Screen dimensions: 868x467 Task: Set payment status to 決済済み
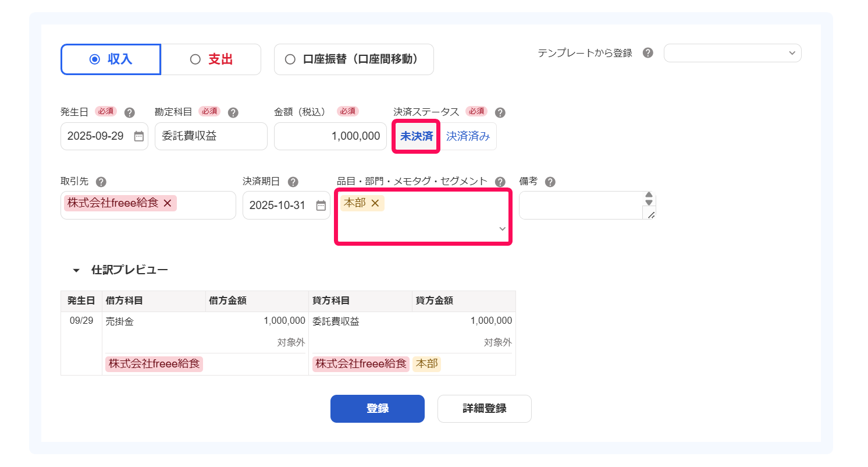468,136
